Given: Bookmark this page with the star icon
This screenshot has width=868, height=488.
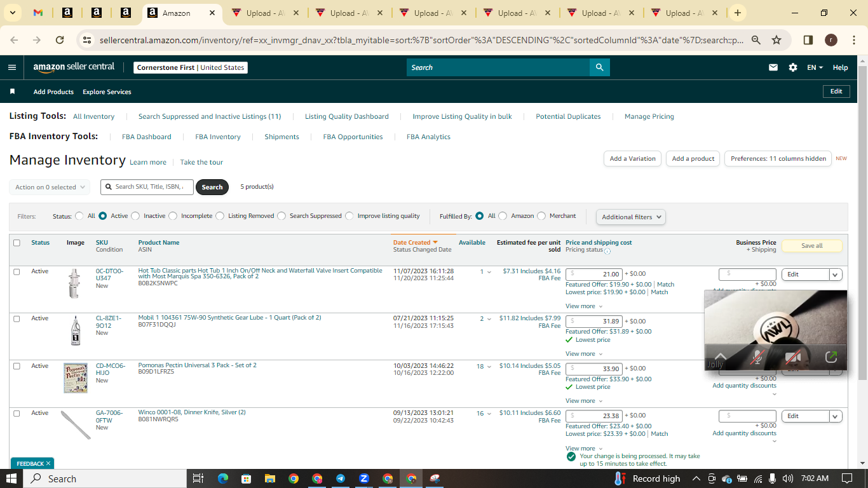Looking at the screenshot, I should tap(776, 40).
